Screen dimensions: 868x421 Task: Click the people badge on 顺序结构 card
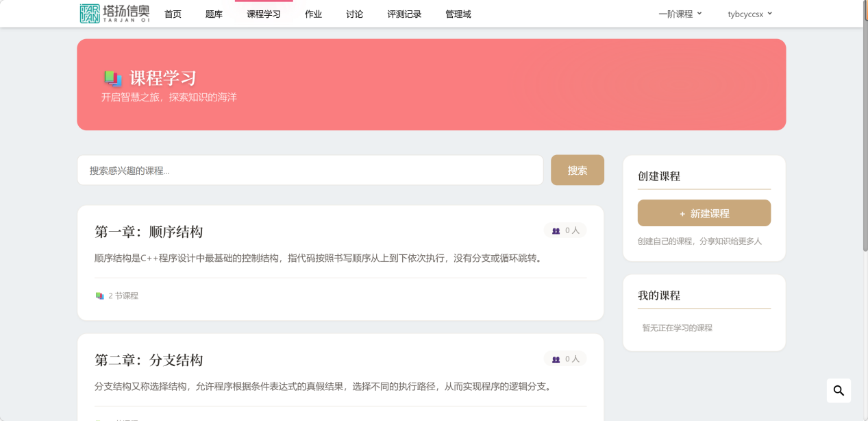[565, 230]
